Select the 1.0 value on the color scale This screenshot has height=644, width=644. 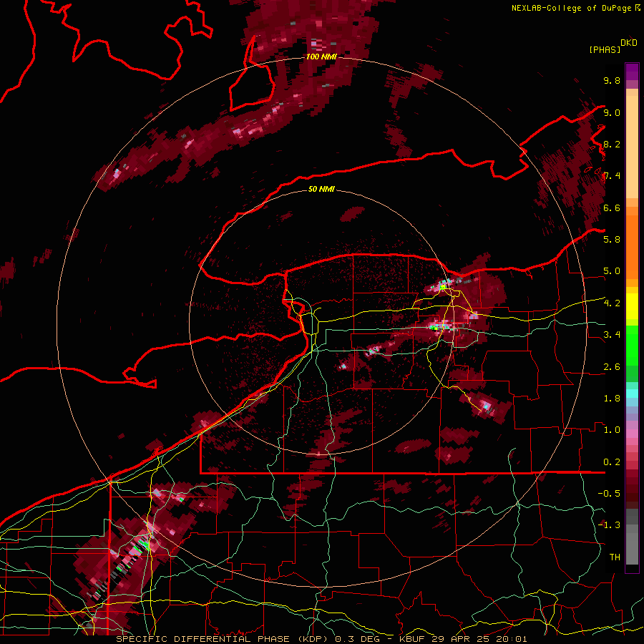[612, 430]
